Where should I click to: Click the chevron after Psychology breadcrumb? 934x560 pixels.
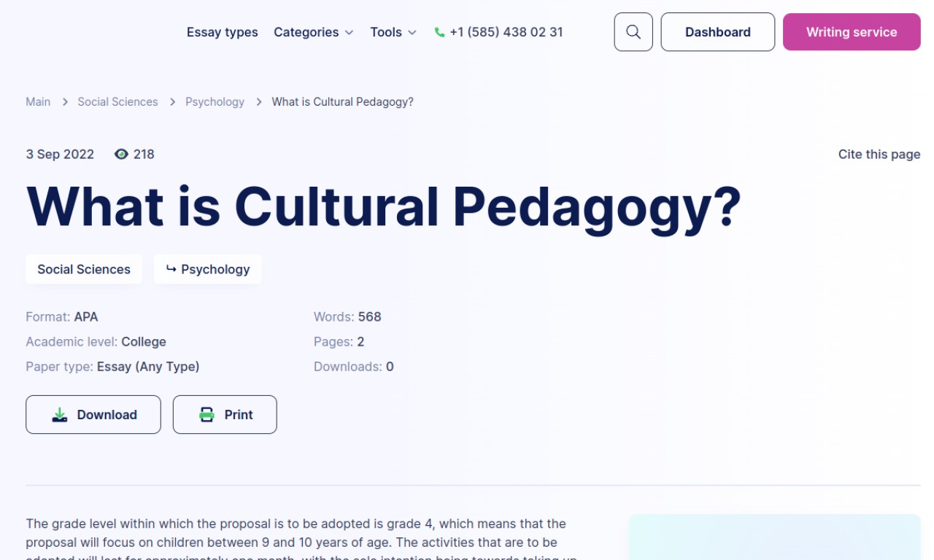[258, 102]
